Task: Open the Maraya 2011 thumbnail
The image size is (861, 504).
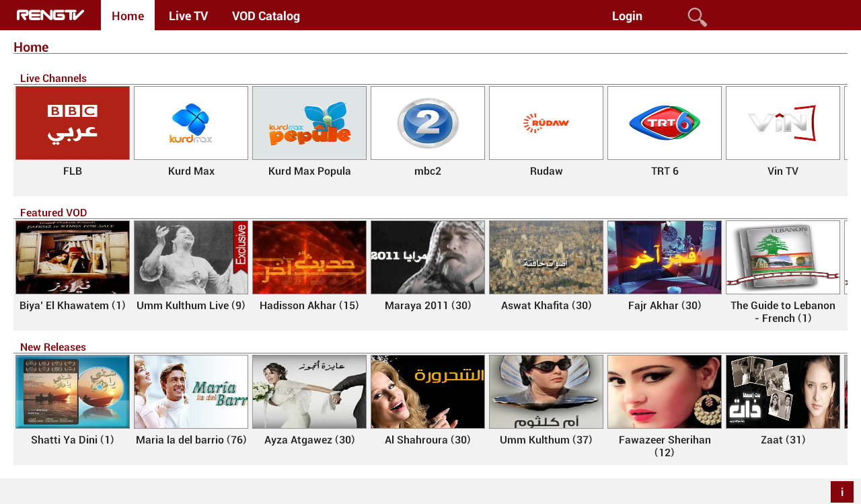Action: point(428,257)
